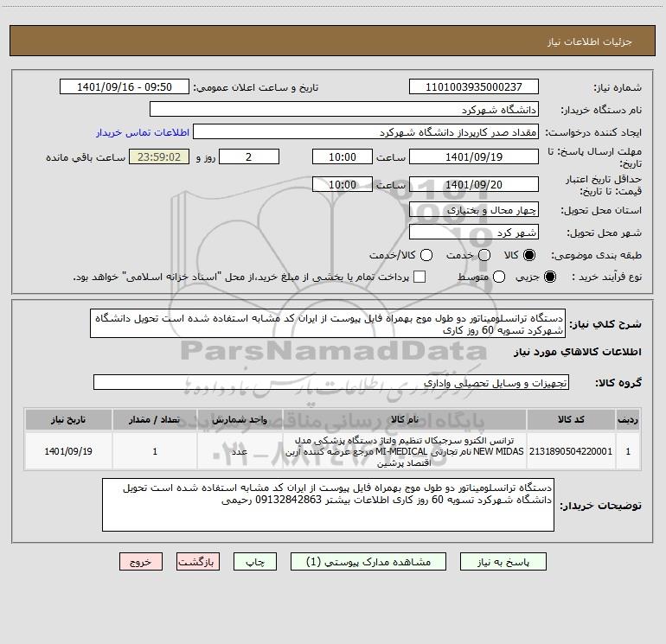The image size is (666, 644).
Task: Click the remaining days field showing 2
Action: click(x=249, y=156)
